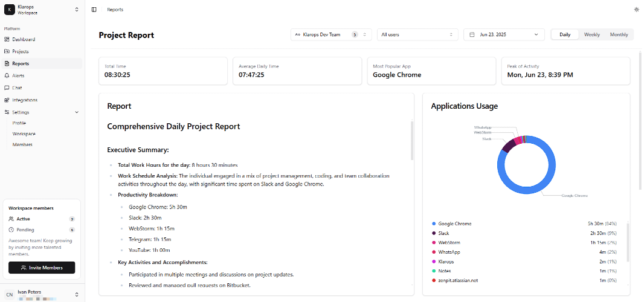
Task: Click the Klarops K workspace logo
Action: (10, 10)
